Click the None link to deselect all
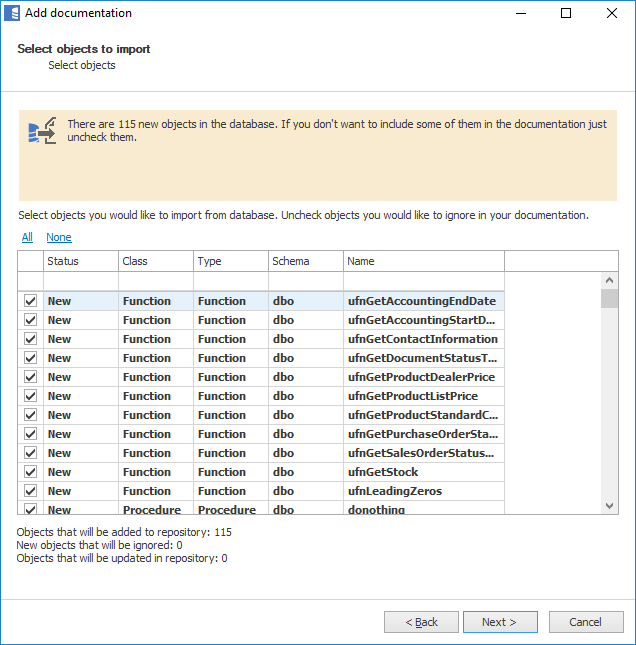 coord(59,237)
